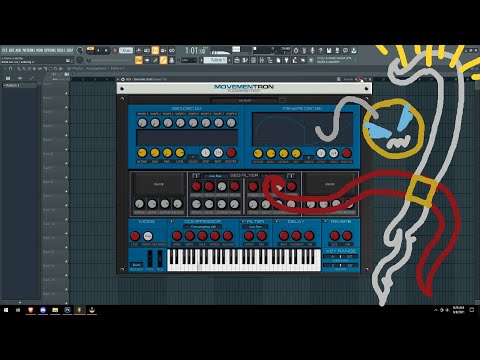Image resolution: width=480 pixels, height=360 pixels.
Task: Toggle the effects FILTER enable switch
Action: (243, 221)
